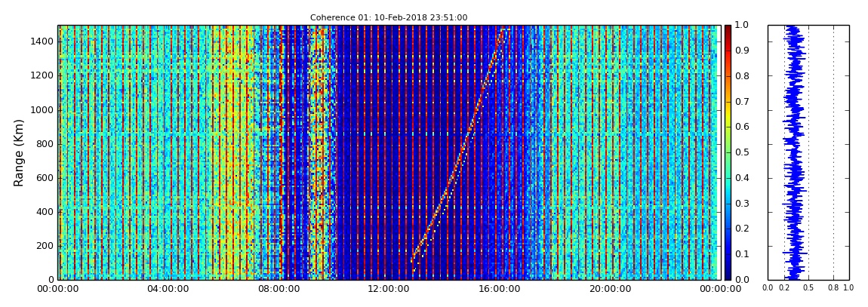Click the 12:00:00 time axis label

(388, 289)
